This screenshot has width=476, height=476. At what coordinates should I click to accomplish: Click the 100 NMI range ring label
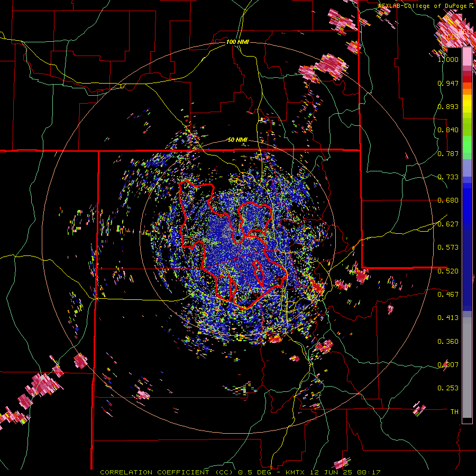point(237,42)
